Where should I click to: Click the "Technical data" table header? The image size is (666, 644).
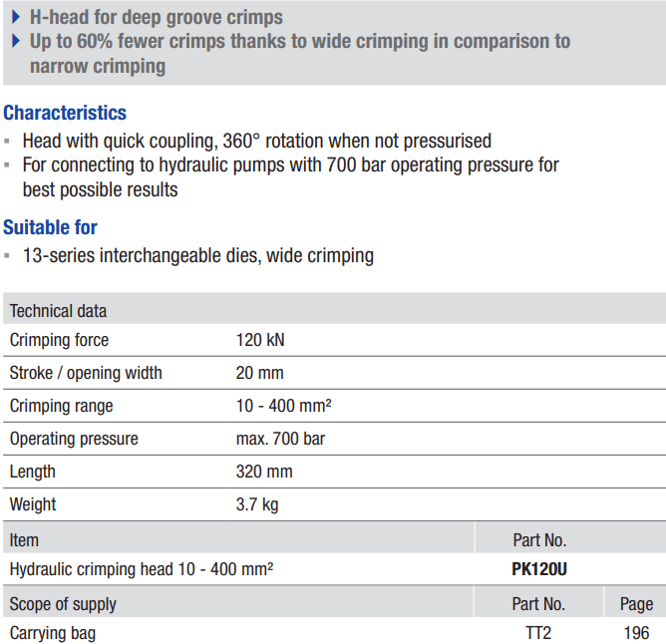(58, 311)
